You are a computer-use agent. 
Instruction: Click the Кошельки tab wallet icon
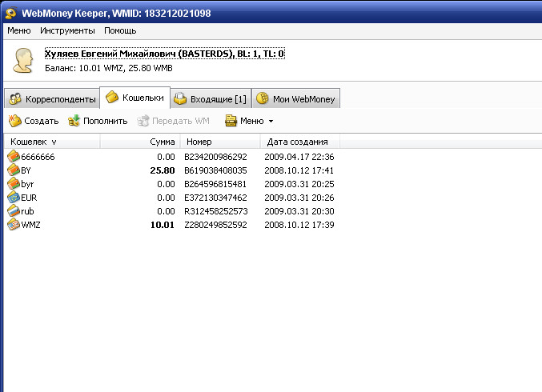pyautogui.click(x=112, y=98)
